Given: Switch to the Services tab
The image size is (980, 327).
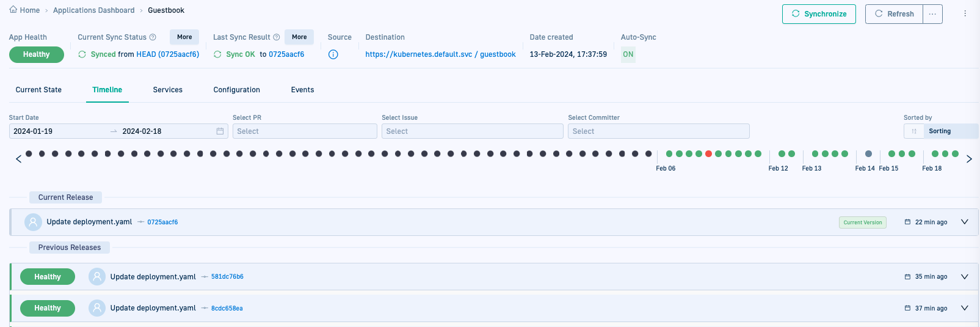Looking at the screenshot, I should [167, 90].
